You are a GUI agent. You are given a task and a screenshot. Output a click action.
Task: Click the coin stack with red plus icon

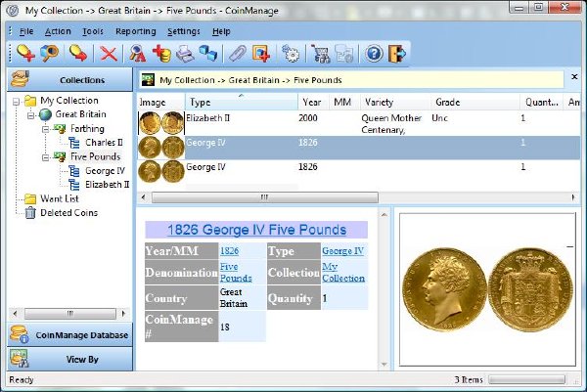coord(161,53)
